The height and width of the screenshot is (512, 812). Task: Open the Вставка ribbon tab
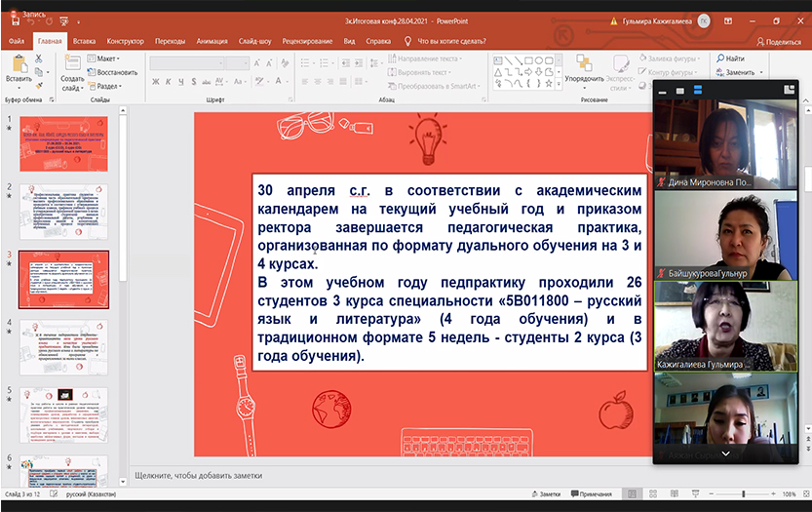point(84,41)
